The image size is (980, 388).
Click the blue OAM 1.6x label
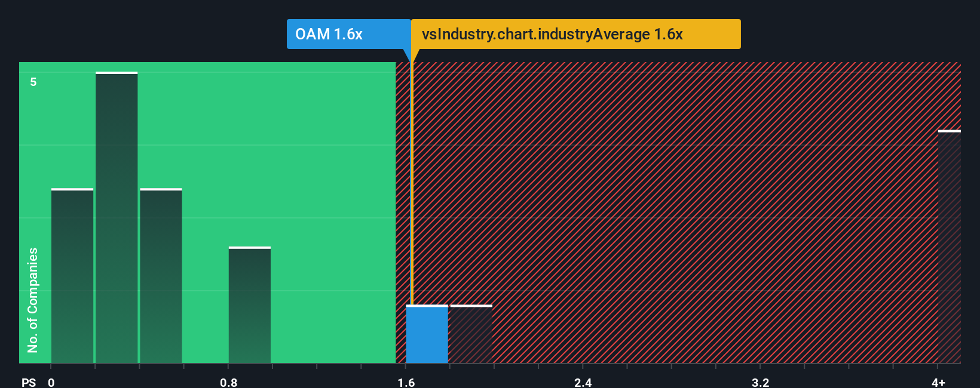pos(348,34)
